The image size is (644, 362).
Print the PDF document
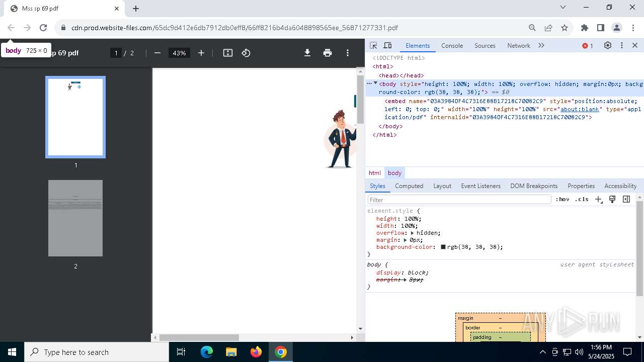click(x=328, y=53)
